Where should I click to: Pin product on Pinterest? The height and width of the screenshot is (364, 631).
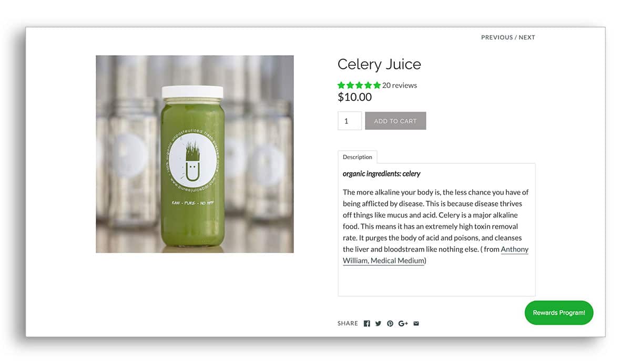pos(390,324)
